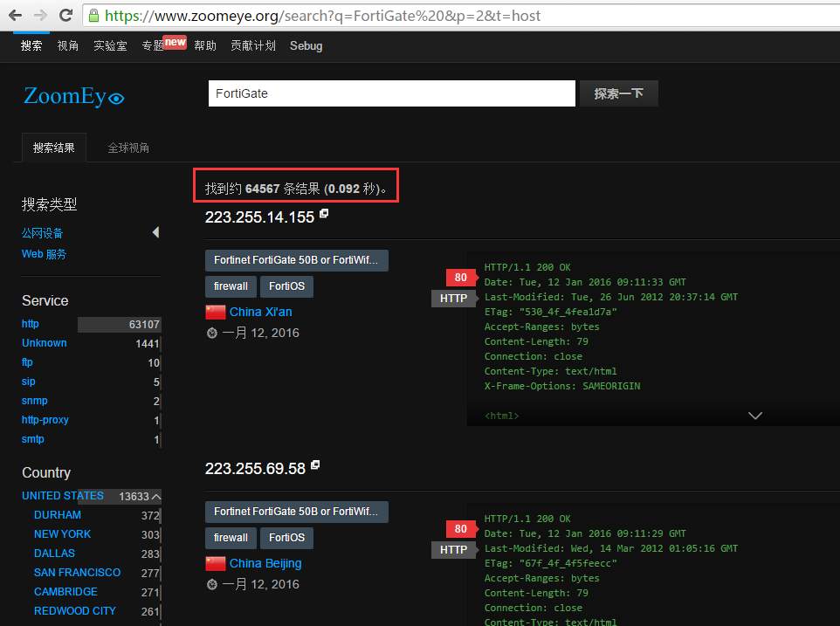The height and width of the screenshot is (626, 840).
Task: Click the arrow beside 公网设备
Action: pos(155,232)
